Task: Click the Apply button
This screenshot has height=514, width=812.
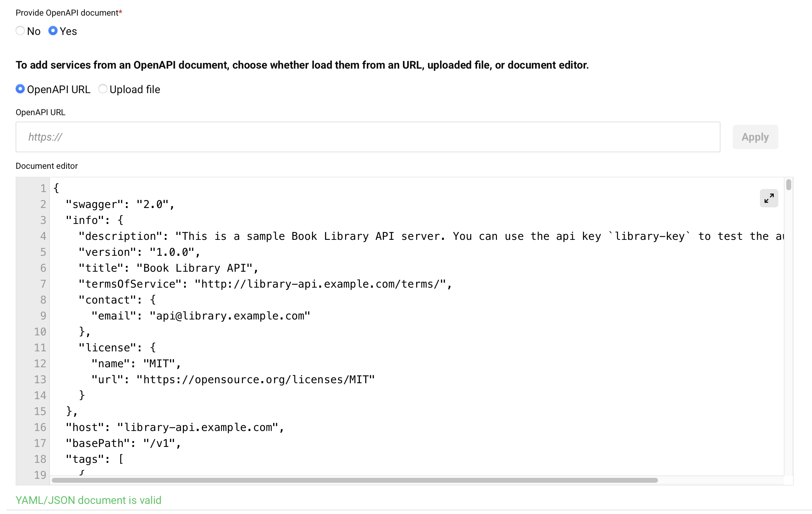Action: tap(755, 137)
